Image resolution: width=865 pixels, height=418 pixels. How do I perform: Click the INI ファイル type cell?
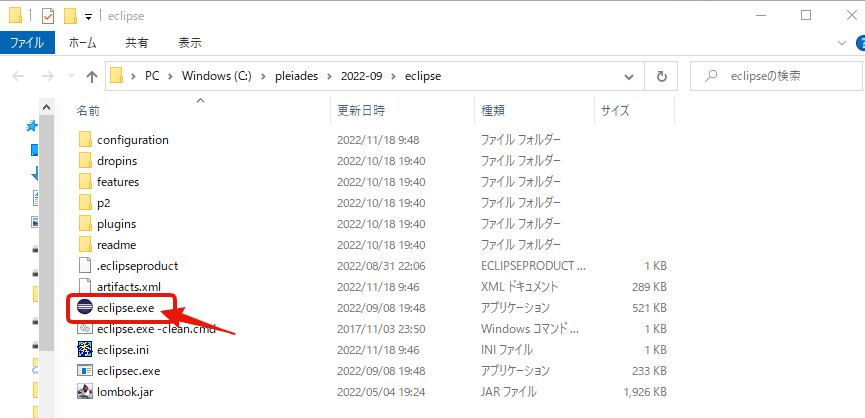click(x=506, y=349)
